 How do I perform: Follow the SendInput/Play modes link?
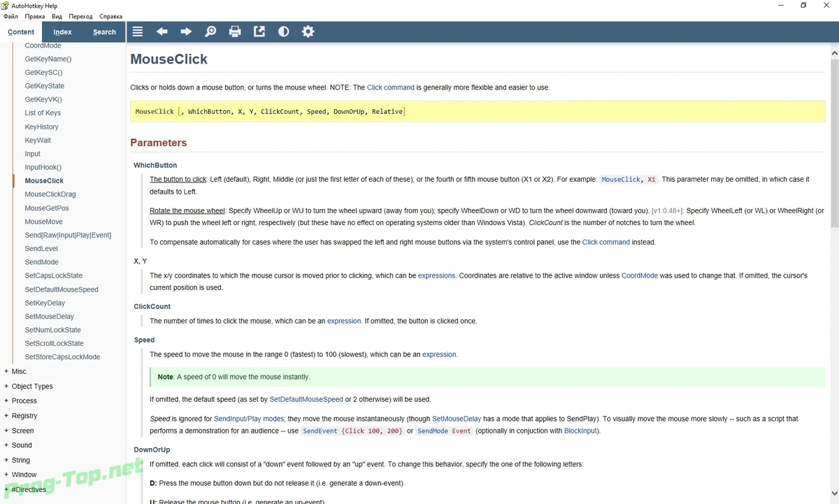click(x=248, y=419)
